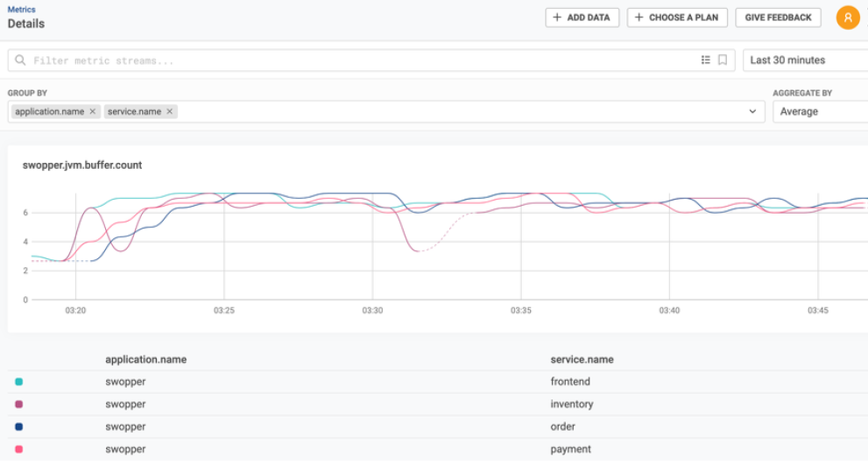Expand the Group By dropdown chevron
This screenshot has height=465, width=868.
coord(752,112)
